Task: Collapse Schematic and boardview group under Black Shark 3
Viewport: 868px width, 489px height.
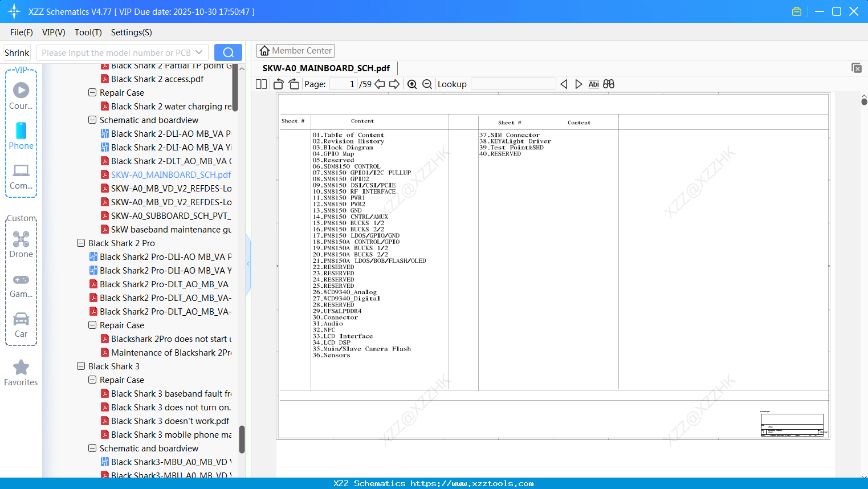Action: click(x=92, y=448)
